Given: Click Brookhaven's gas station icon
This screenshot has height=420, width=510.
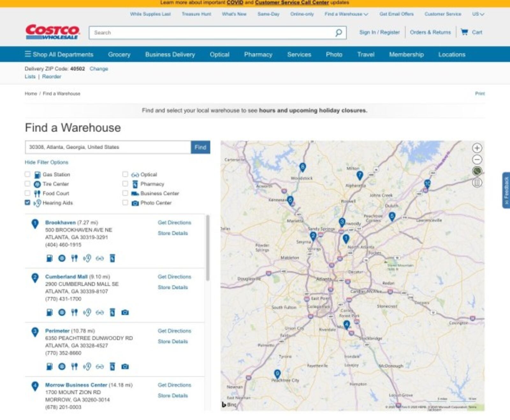Looking at the screenshot, I should (x=49, y=258).
